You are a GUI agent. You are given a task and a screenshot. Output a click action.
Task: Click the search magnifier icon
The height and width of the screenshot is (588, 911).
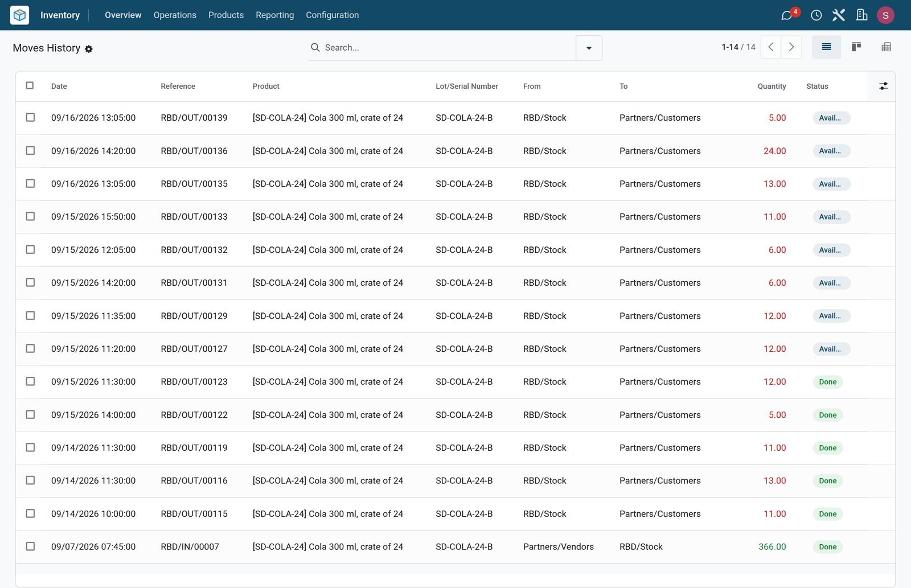315,47
